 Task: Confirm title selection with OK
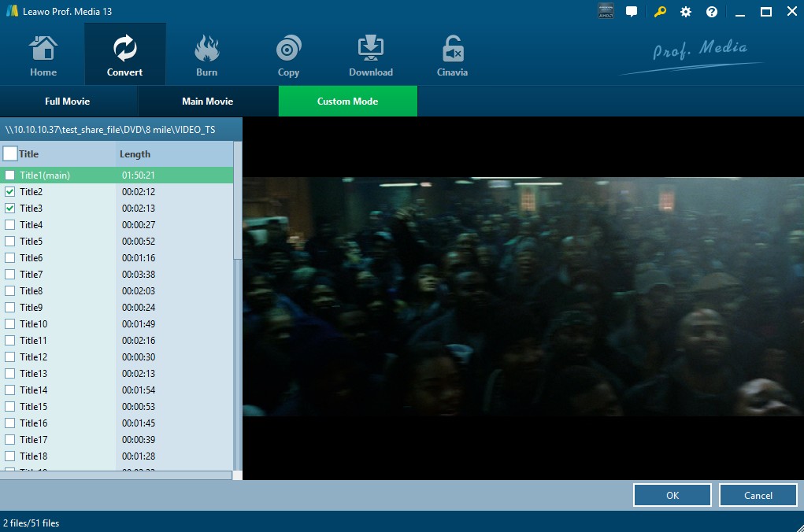672,495
